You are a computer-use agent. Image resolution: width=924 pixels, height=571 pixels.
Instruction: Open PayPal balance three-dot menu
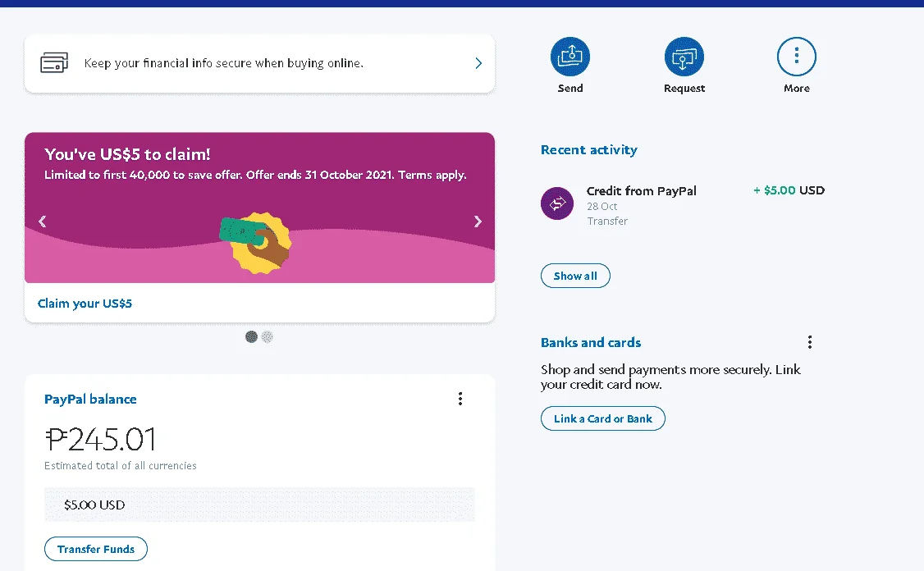(460, 399)
